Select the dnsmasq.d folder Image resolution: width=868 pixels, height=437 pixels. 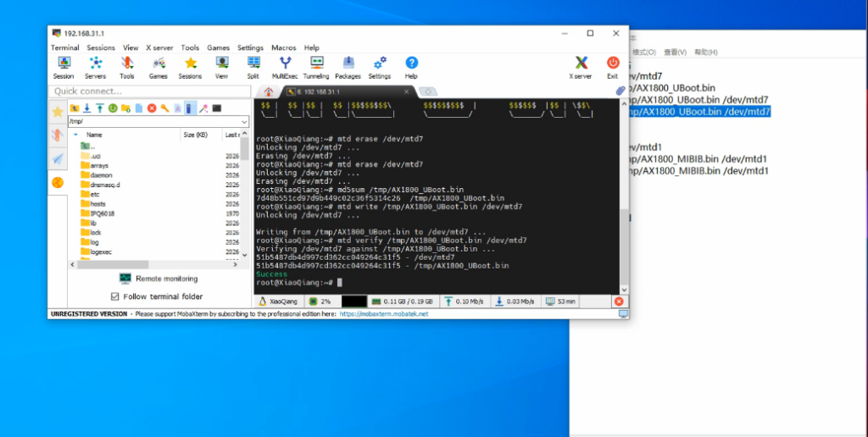point(104,185)
